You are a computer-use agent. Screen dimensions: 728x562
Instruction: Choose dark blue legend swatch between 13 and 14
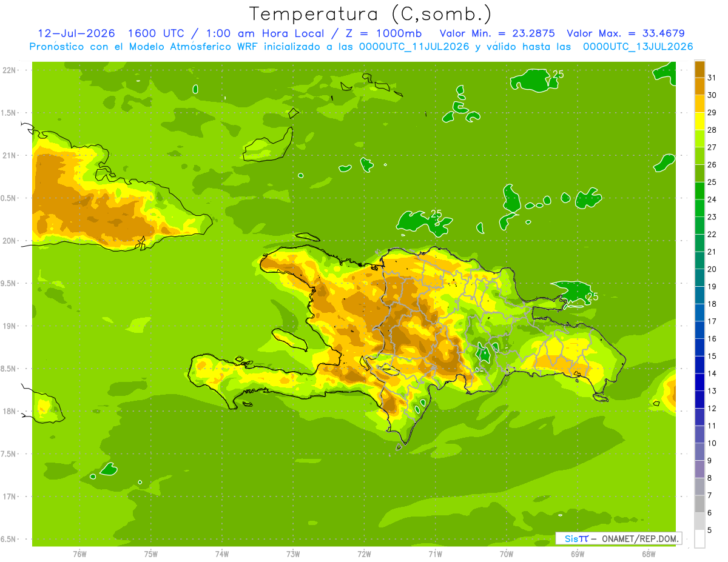tap(699, 382)
